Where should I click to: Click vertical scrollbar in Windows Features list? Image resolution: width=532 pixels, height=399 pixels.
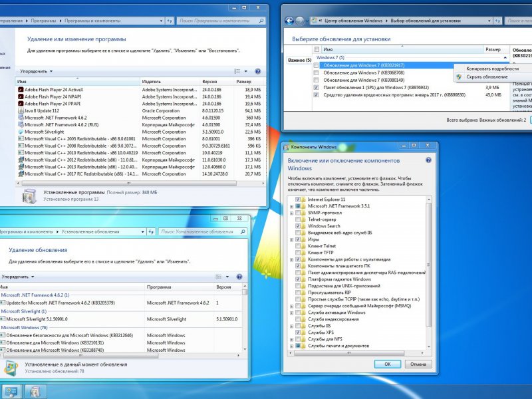click(428, 265)
